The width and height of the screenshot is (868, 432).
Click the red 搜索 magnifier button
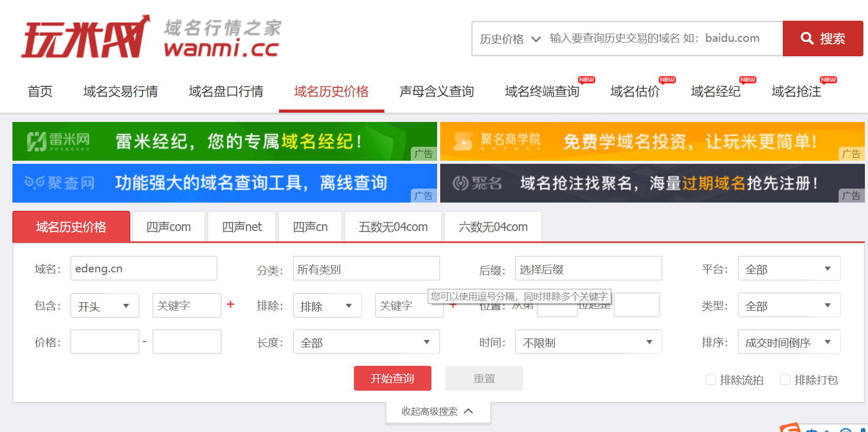(823, 38)
